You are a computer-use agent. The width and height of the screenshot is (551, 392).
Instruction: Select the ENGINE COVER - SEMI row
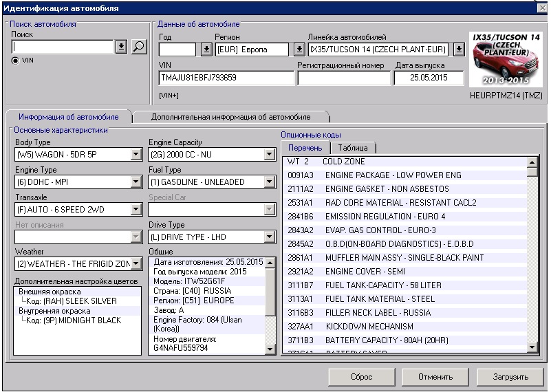[x=404, y=272]
